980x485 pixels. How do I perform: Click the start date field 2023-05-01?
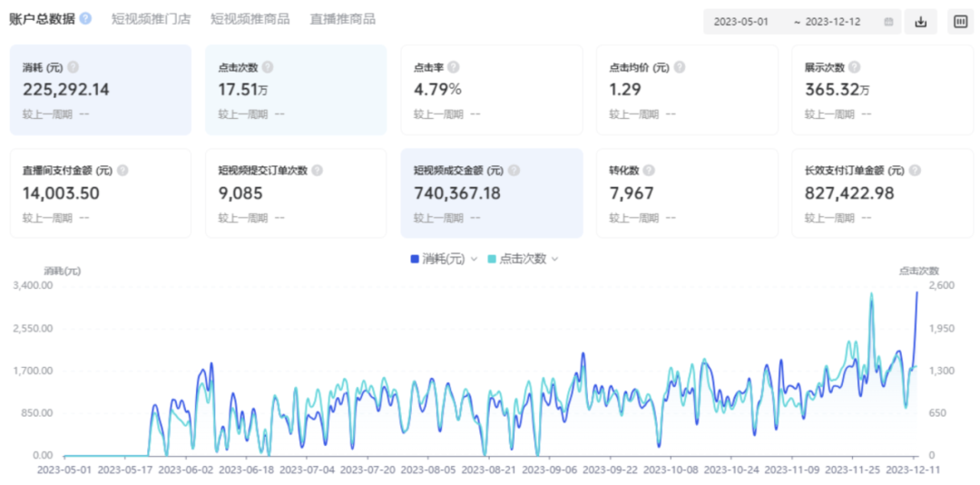point(740,22)
